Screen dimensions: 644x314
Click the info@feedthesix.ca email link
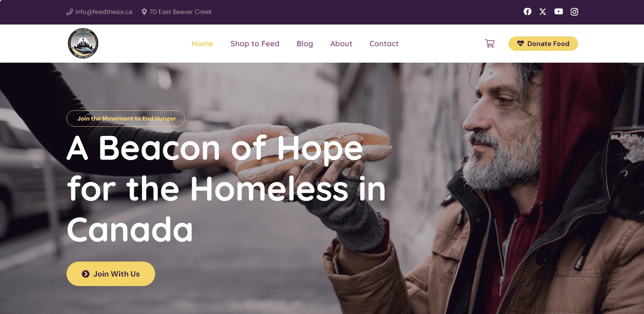104,12
